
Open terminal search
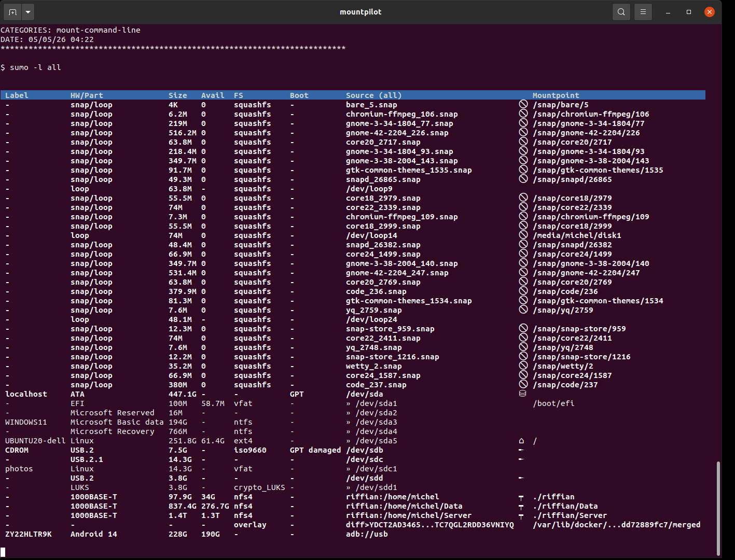coord(621,12)
